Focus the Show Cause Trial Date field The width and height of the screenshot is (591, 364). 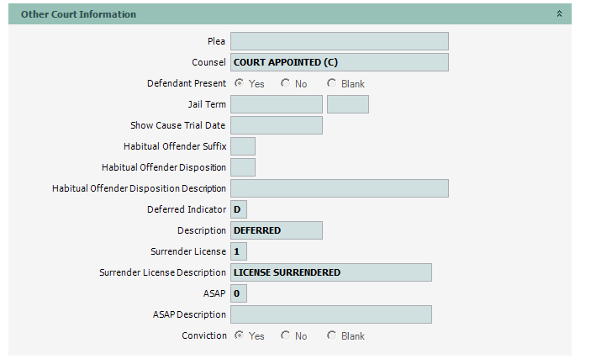point(276,125)
